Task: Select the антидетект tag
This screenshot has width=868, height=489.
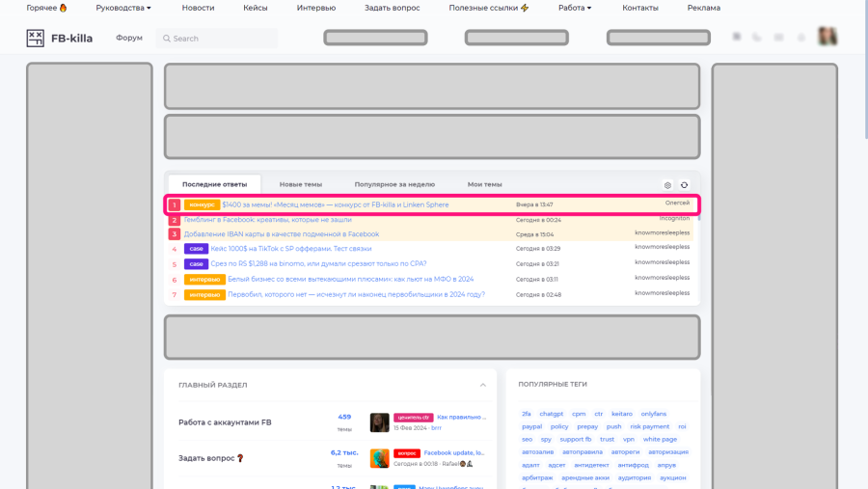Action: click(x=591, y=465)
